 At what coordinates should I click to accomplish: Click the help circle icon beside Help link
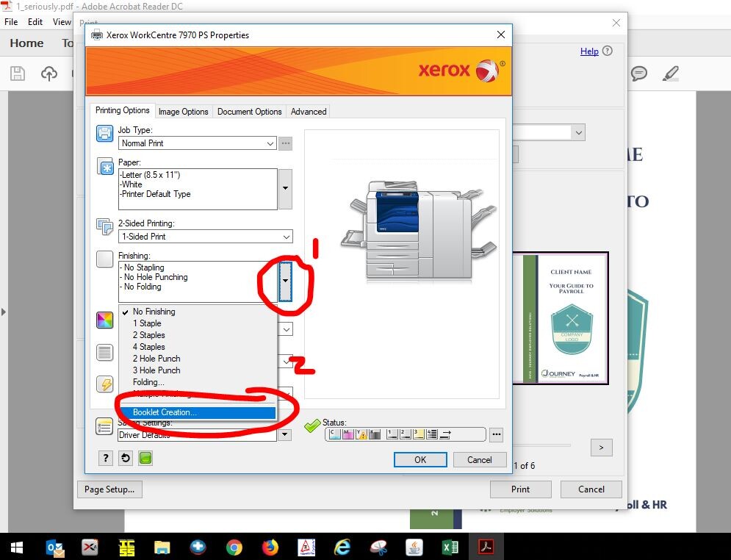click(607, 51)
